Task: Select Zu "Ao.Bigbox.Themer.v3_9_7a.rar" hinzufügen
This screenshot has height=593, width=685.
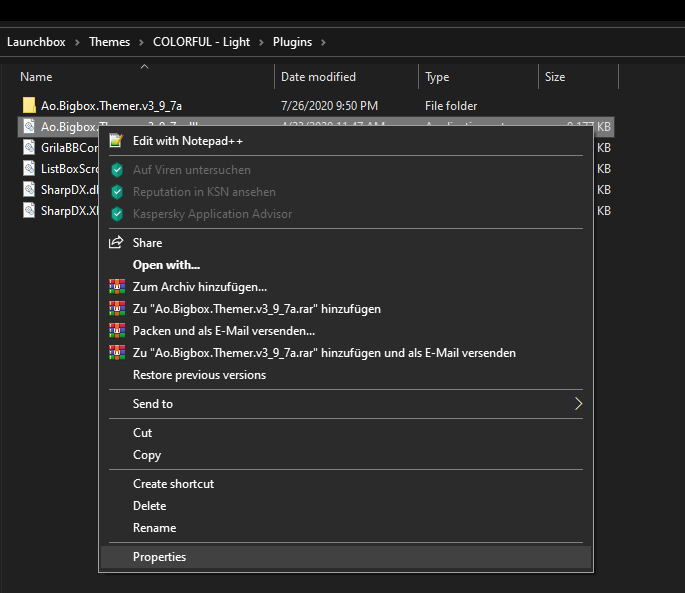Action: 346,309
